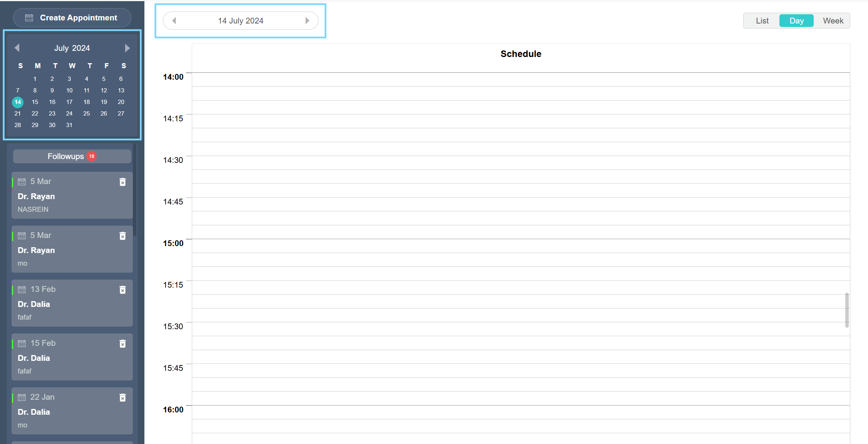Click calendar icon on 13 Feb followup card
The image size is (868, 444).
point(22,289)
